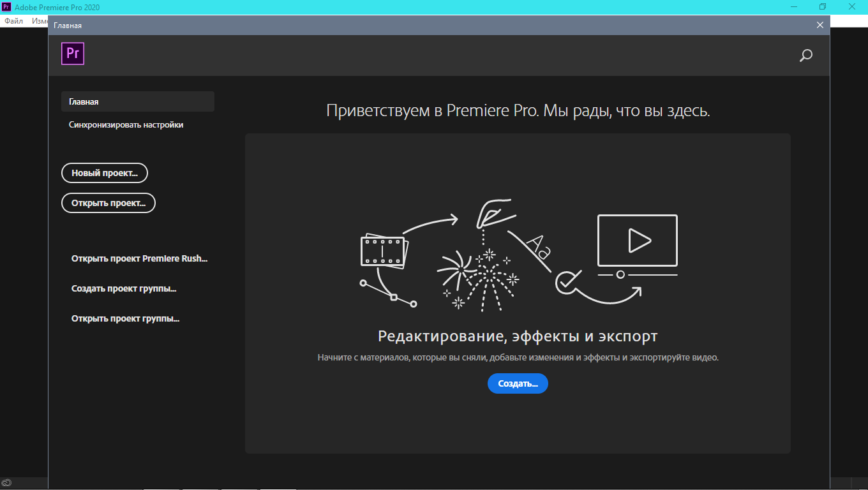
Task: Click the Premiere Pro title bar icon
Action: (x=6, y=7)
